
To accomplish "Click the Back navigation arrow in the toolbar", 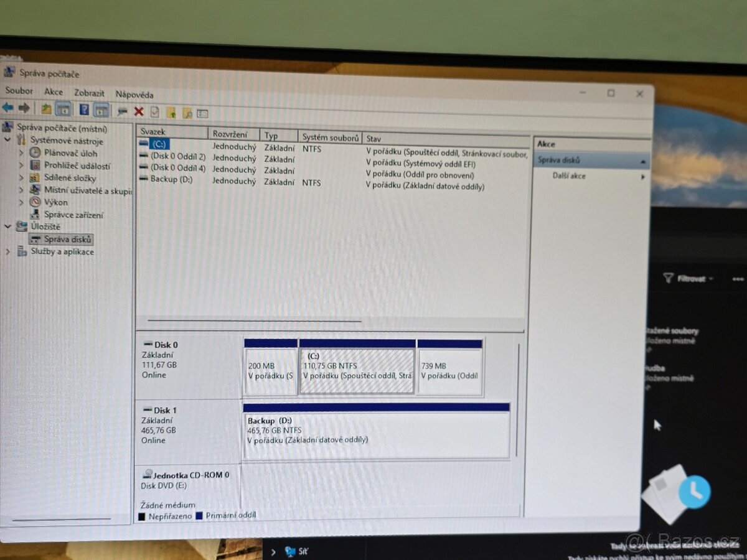I will coord(7,109).
